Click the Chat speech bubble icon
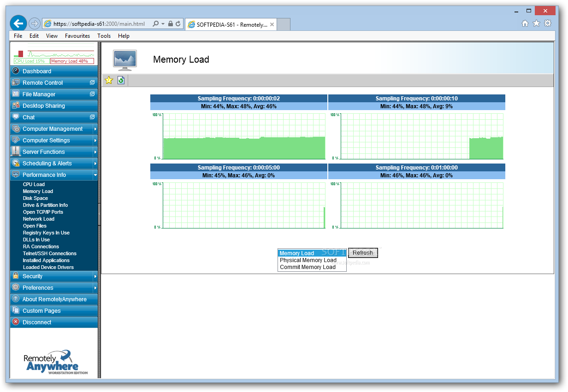Viewport: 568px width, 392px height. [16, 117]
